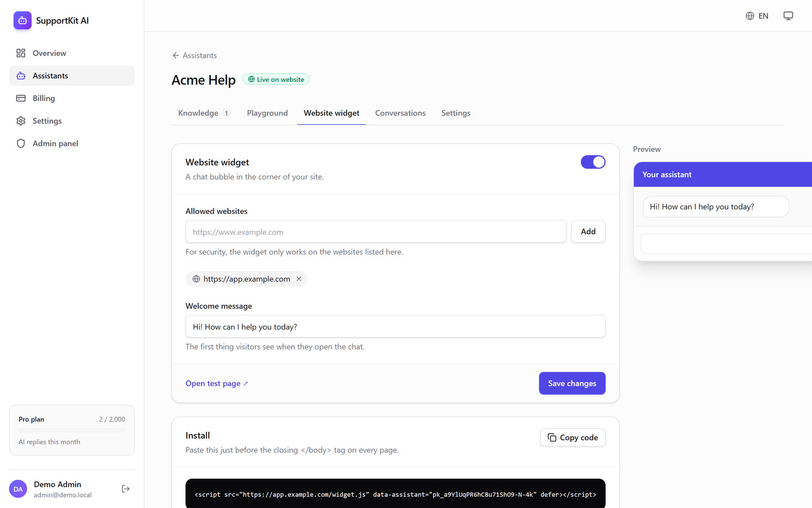Click the Your assistant preview header
The width and height of the screenshot is (812, 508).
tap(723, 174)
